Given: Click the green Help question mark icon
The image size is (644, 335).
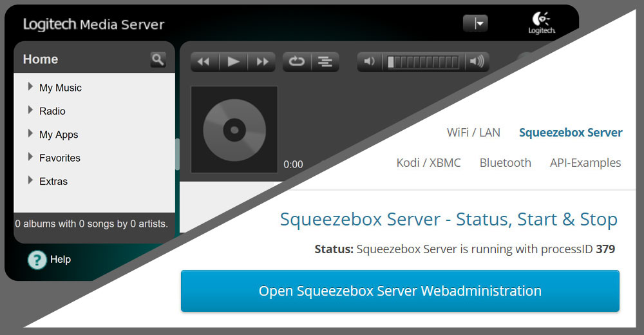Looking at the screenshot, I should coord(37,260).
